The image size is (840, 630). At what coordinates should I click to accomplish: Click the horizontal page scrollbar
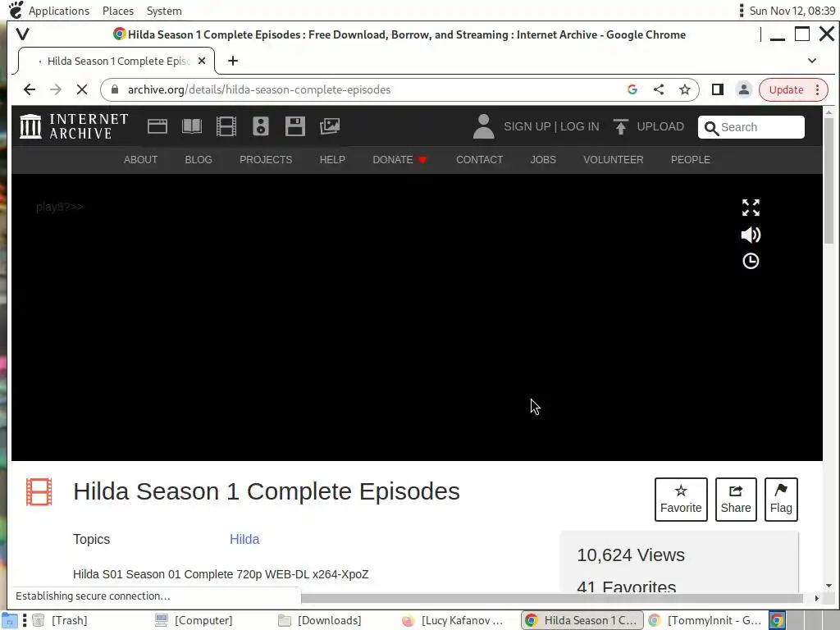click(x=552, y=598)
